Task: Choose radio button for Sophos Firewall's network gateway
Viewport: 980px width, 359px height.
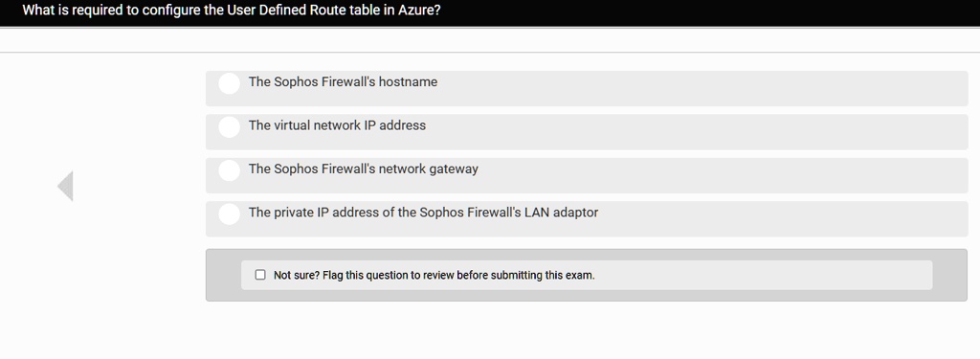Action: 230,170
